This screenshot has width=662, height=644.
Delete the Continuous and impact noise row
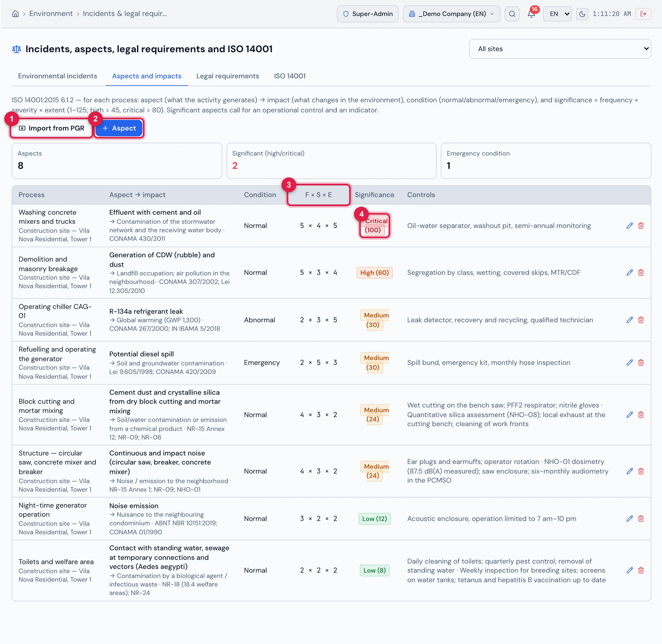coord(641,471)
